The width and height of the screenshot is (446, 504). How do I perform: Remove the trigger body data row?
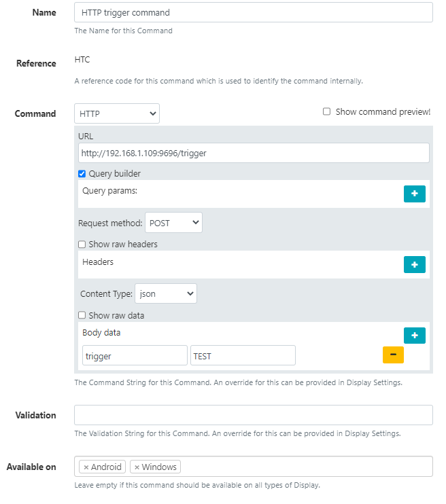(394, 355)
